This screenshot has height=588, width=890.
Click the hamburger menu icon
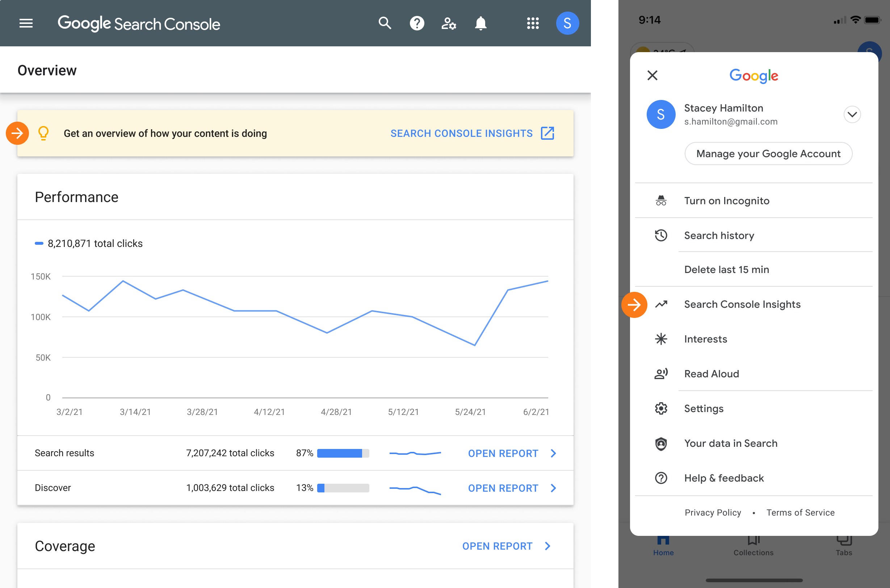click(26, 23)
